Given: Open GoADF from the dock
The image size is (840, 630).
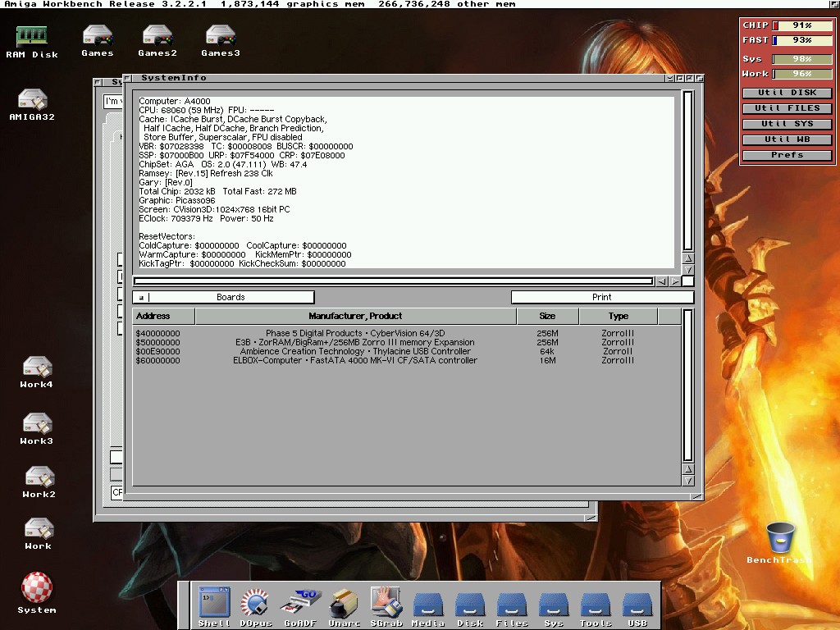Looking at the screenshot, I should (300, 606).
